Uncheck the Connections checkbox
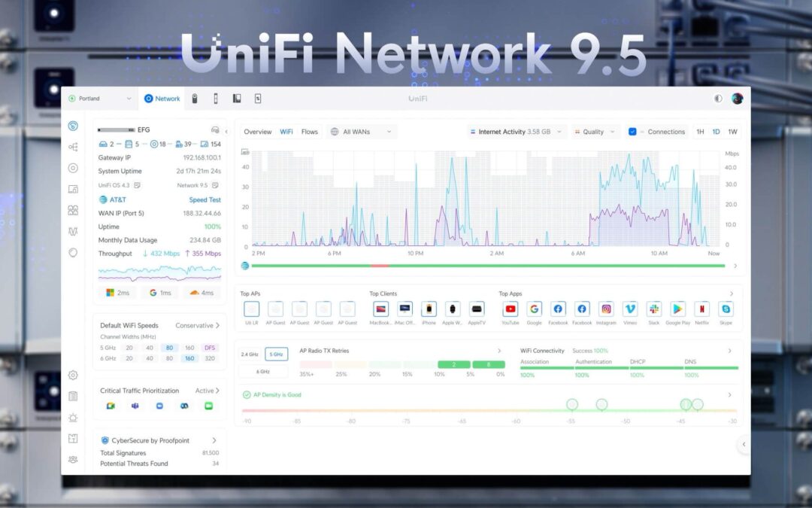The height and width of the screenshot is (508, 812). [x=632, y=132]
